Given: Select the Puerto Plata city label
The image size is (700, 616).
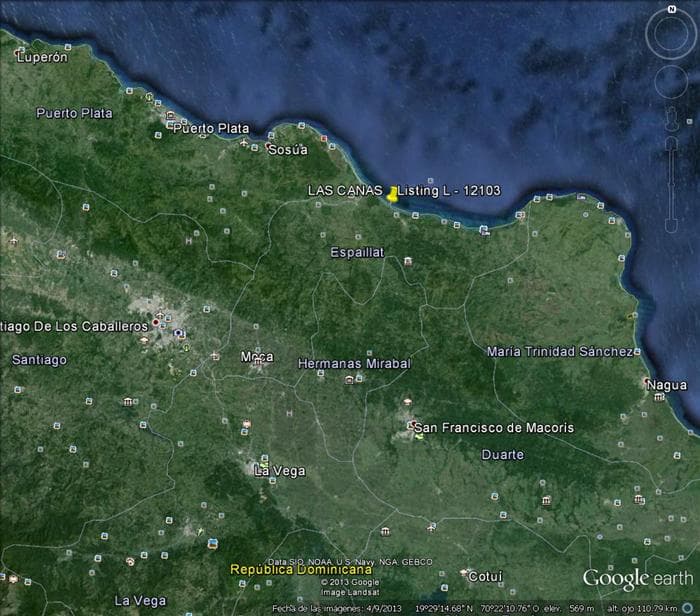Looking at the screenshot, I should click(210, 128).
